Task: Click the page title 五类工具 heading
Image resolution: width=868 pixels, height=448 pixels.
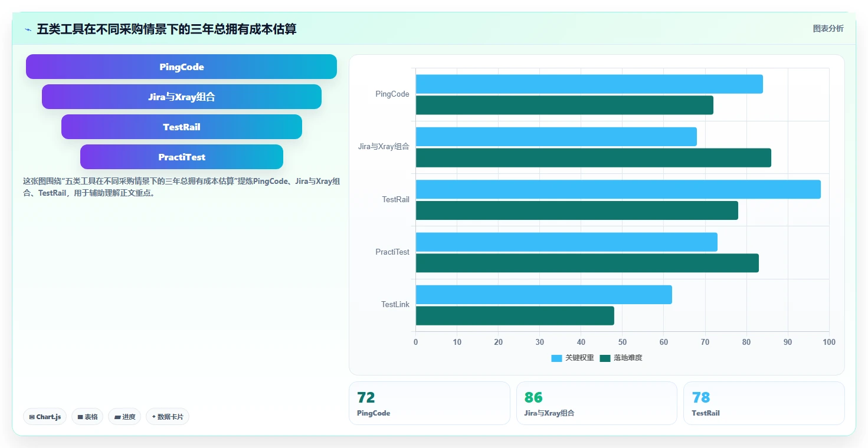Action: 166,29
